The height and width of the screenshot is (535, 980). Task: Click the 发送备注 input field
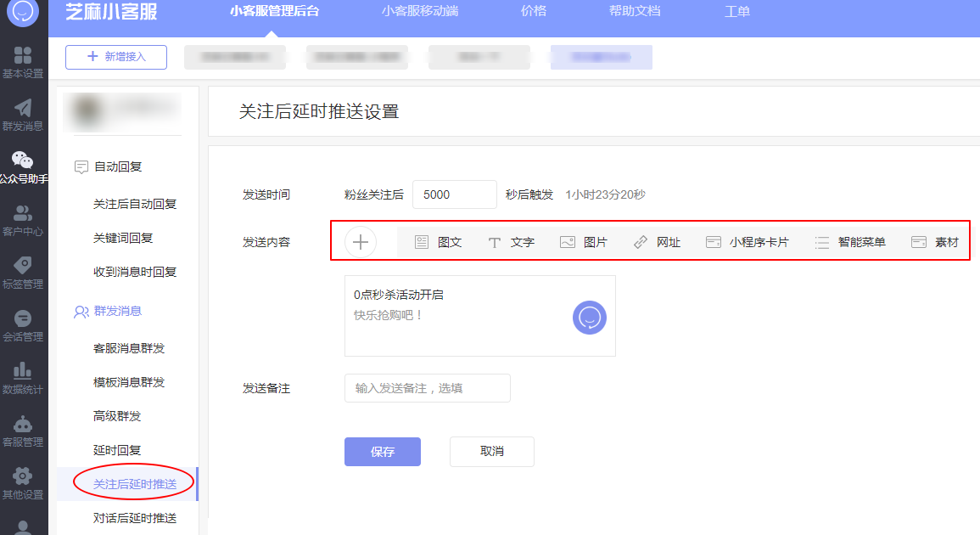(x=428, y=389)
